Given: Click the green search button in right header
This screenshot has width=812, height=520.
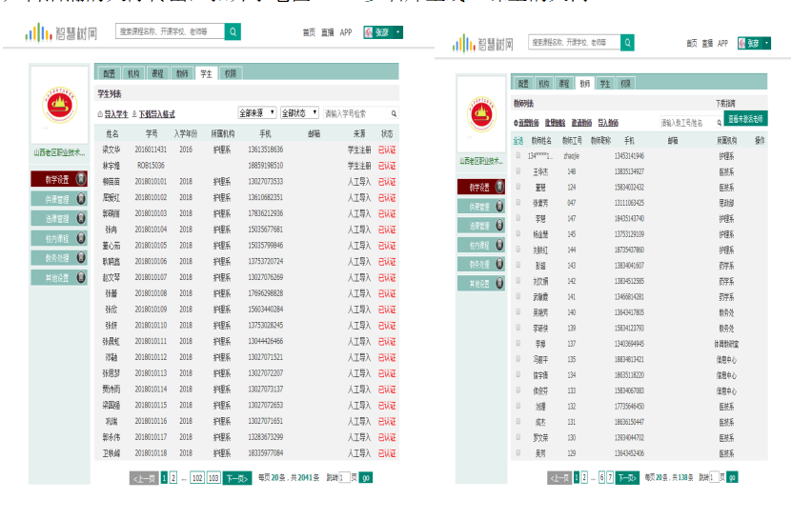Looking at the screenshot, I should point(627,43).
